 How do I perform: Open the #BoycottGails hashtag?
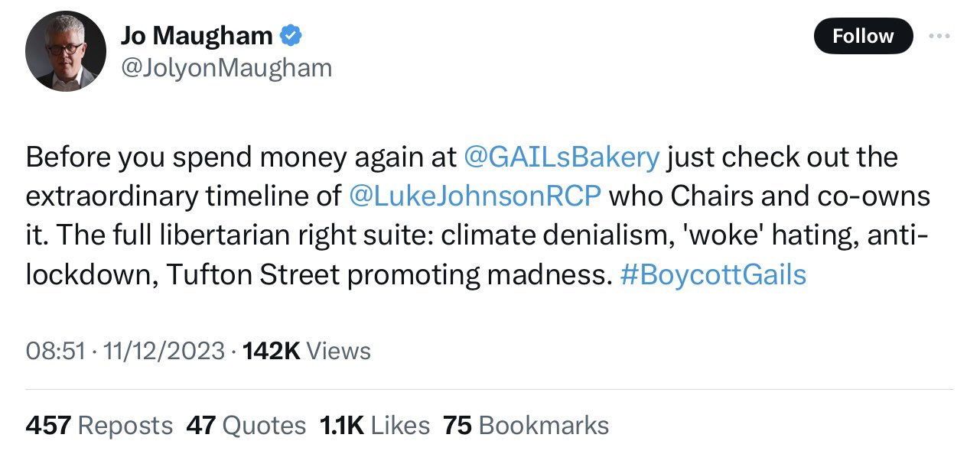pos(713,275)
